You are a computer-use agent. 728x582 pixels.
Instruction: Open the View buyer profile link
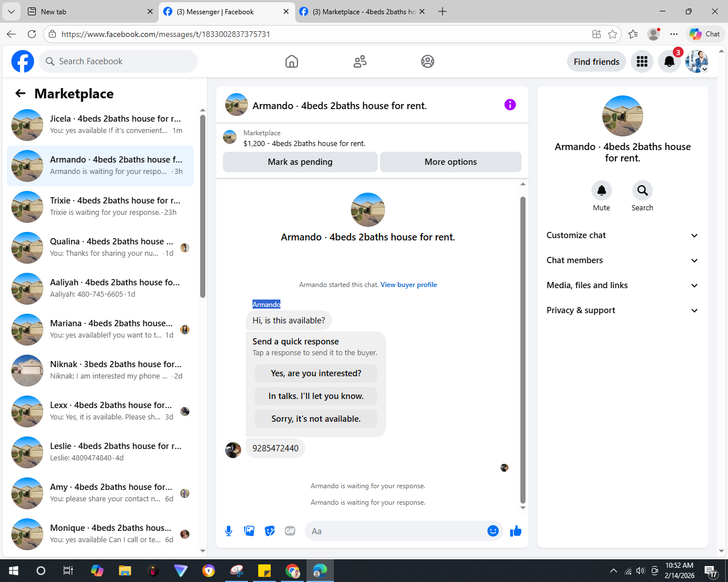pos(408,285)
